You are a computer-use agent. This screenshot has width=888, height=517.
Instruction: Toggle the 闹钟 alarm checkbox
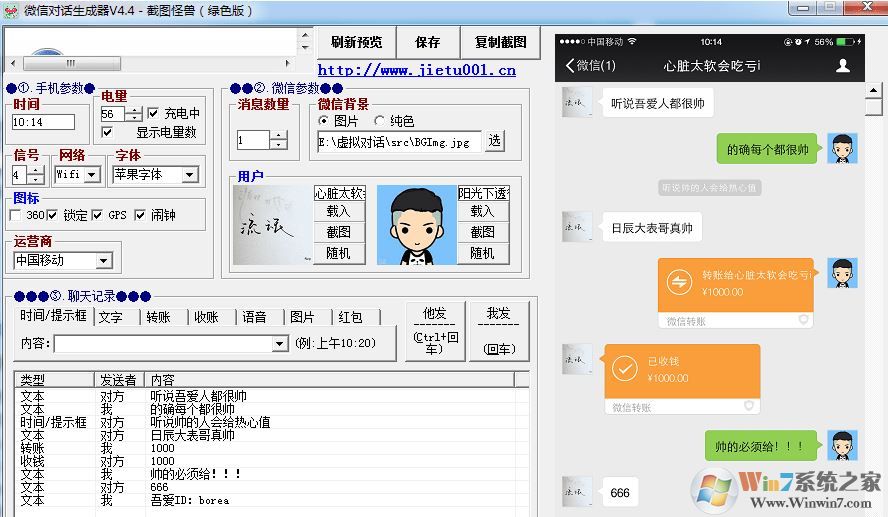pyautogui.click(x=140, y=215)
